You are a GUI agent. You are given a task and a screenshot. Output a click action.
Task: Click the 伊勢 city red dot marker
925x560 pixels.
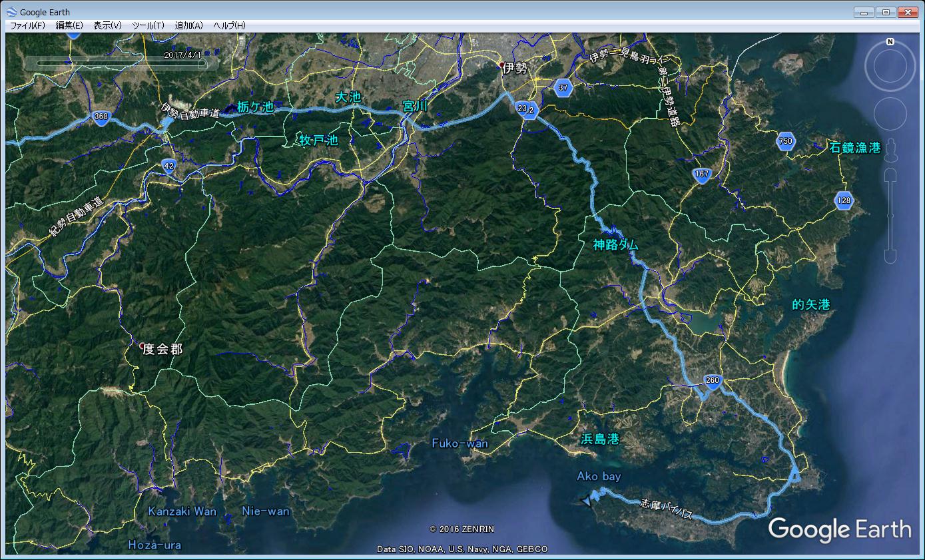(501, 65)
